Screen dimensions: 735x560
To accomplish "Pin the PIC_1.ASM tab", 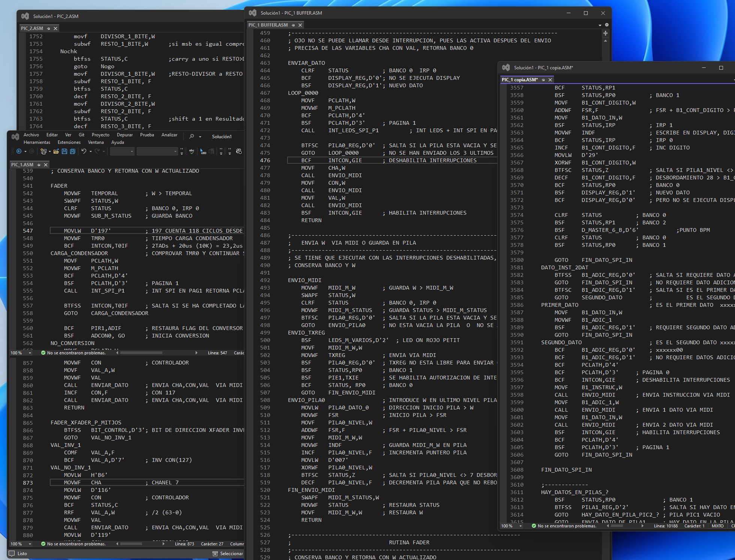I will [x=39, y=165].
